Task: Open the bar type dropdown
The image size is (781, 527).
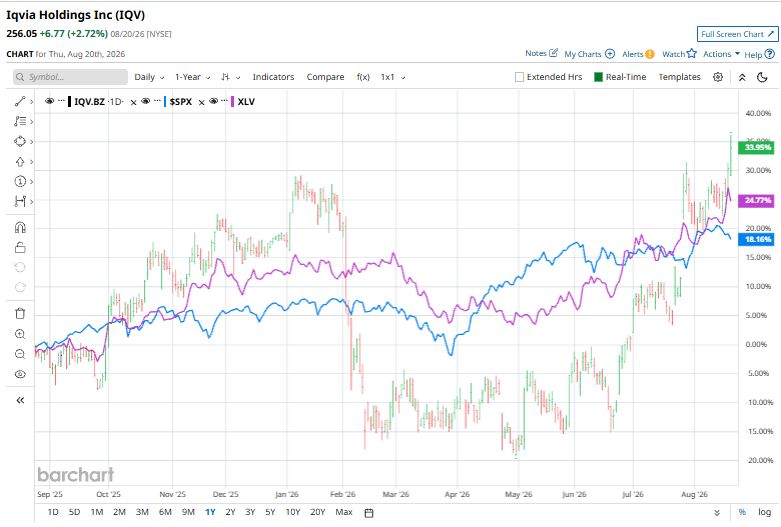Action: [x=231, y=77]
